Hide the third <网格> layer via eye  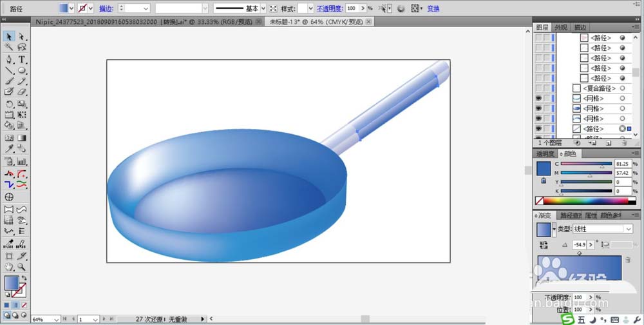point(538,119)
